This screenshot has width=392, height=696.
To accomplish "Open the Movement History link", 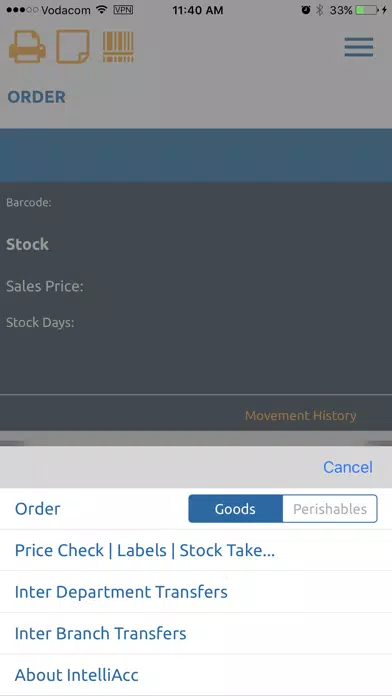I will (301, 415).
